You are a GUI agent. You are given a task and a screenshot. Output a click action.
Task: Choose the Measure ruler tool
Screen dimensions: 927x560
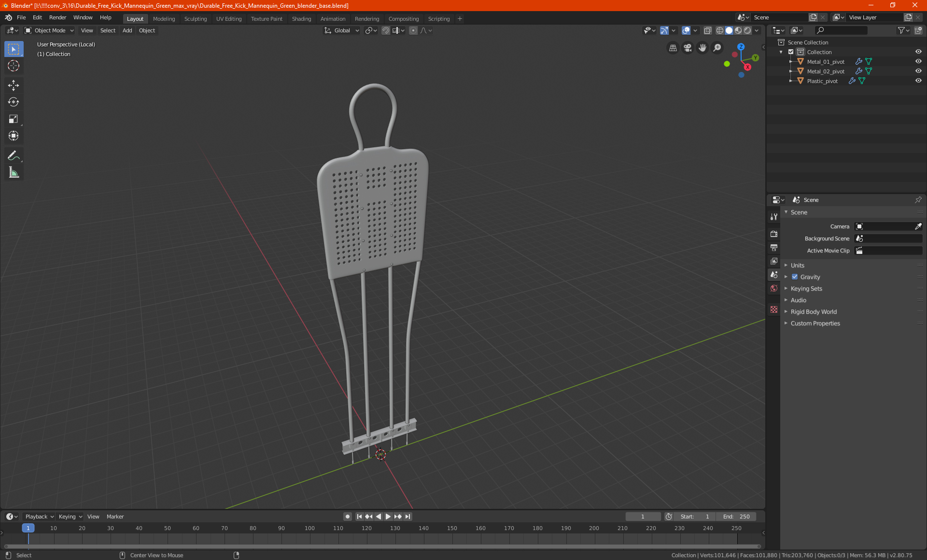[x=14, y=173]
